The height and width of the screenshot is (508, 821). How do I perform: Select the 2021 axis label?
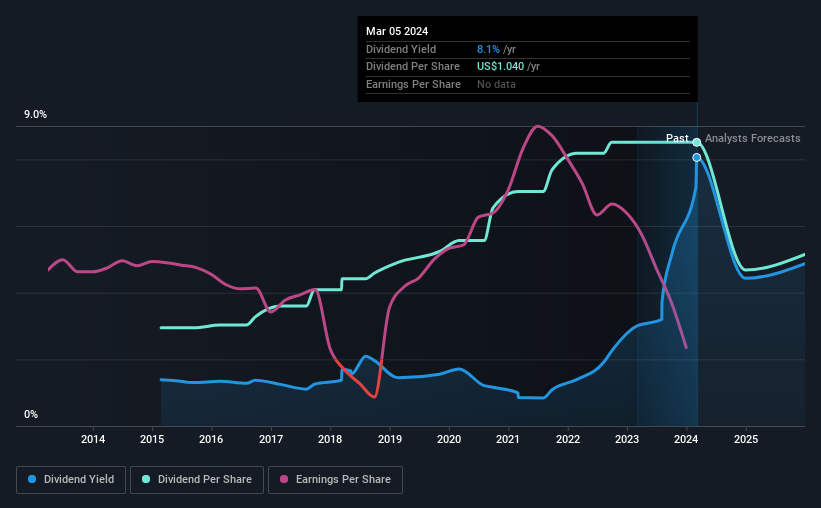(508, 439)
